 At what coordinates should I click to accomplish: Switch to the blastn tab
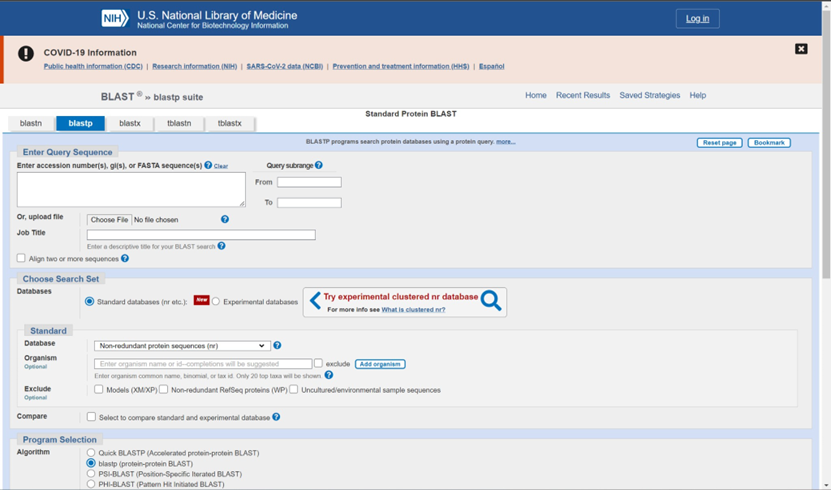[x=31, y=123]
